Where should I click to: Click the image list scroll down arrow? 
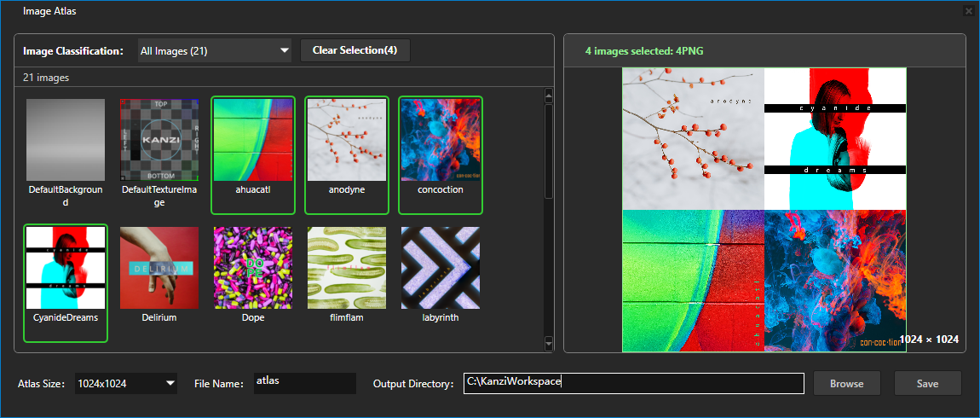click(549, 343)
